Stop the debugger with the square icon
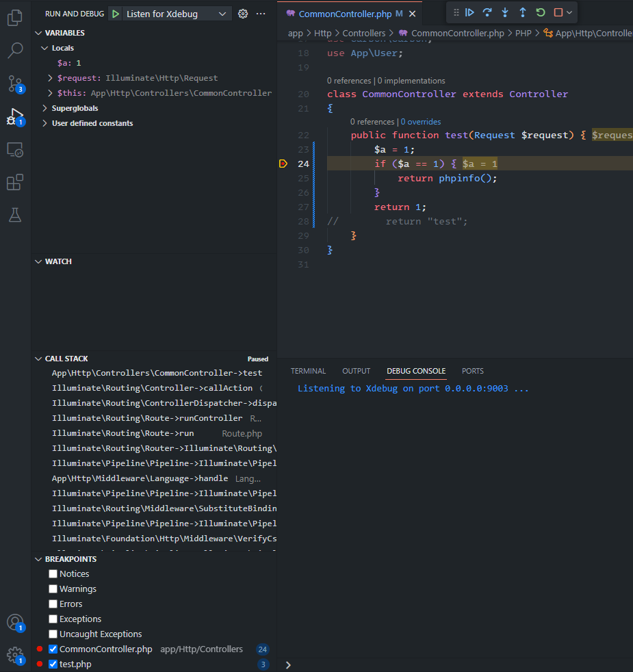 pyautogui.click(x=558, y=12)
